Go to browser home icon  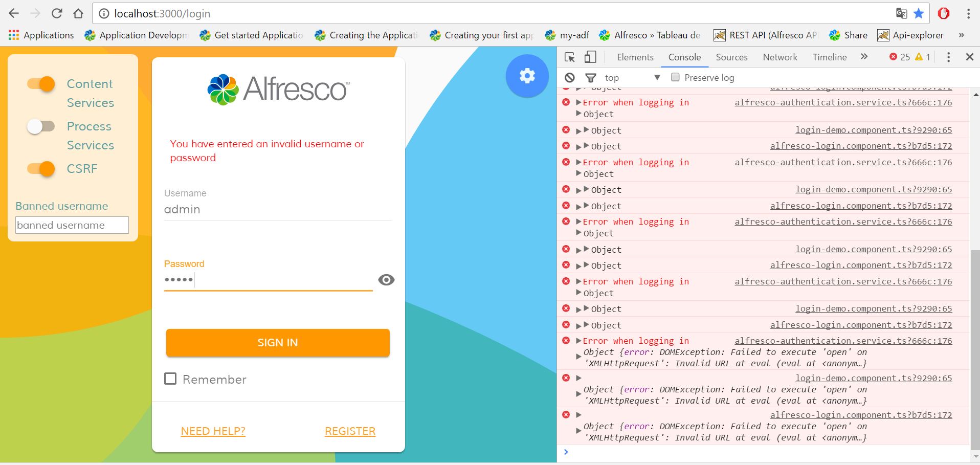(78, 14)
